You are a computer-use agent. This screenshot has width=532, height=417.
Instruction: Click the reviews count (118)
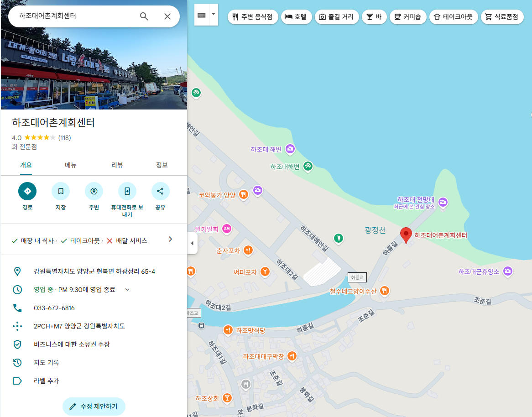point(64,138)
